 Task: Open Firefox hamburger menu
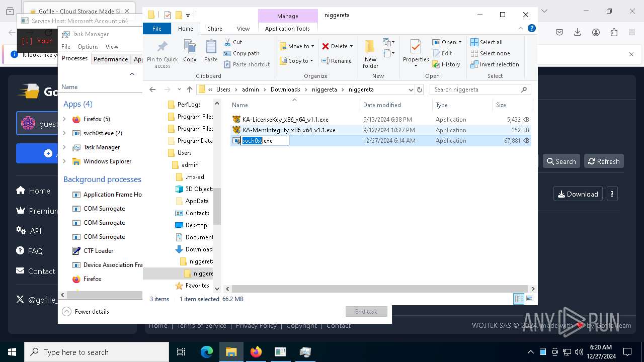pos(632,32)
